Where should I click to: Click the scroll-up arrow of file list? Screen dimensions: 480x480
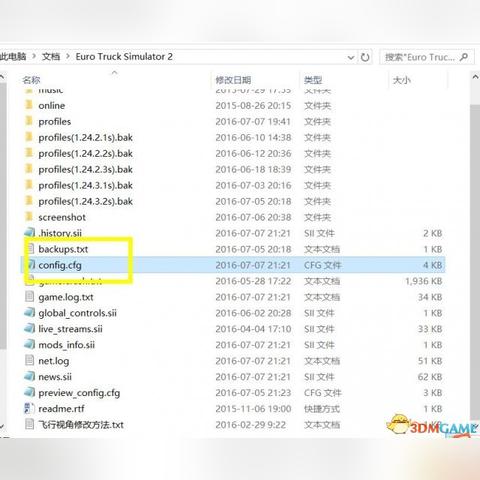(475, 78)
